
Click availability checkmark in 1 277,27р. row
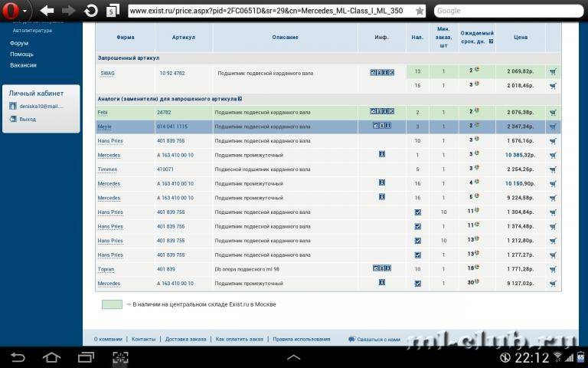click(x=418, y=255)
